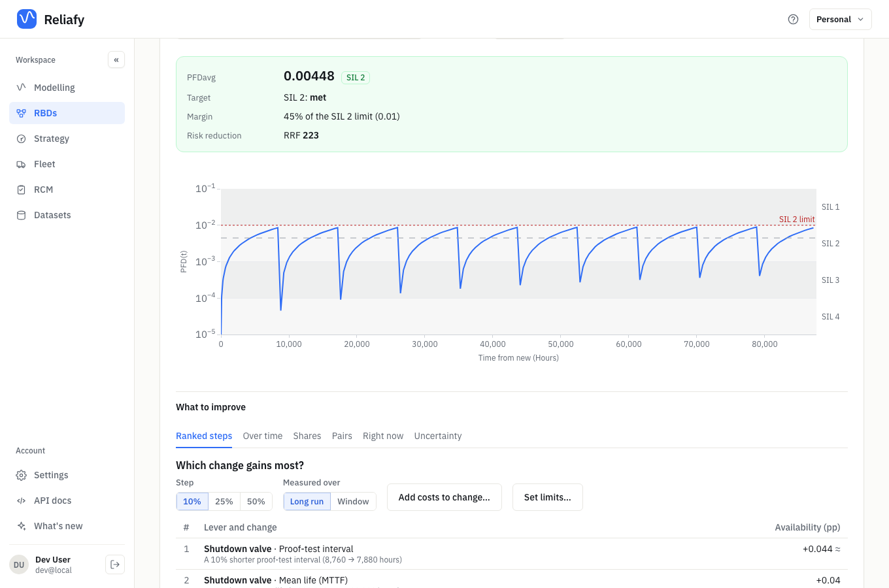The width and height of the screenshot is (889, 588).
Task: Open the API docs link
Action: (67, 500)
